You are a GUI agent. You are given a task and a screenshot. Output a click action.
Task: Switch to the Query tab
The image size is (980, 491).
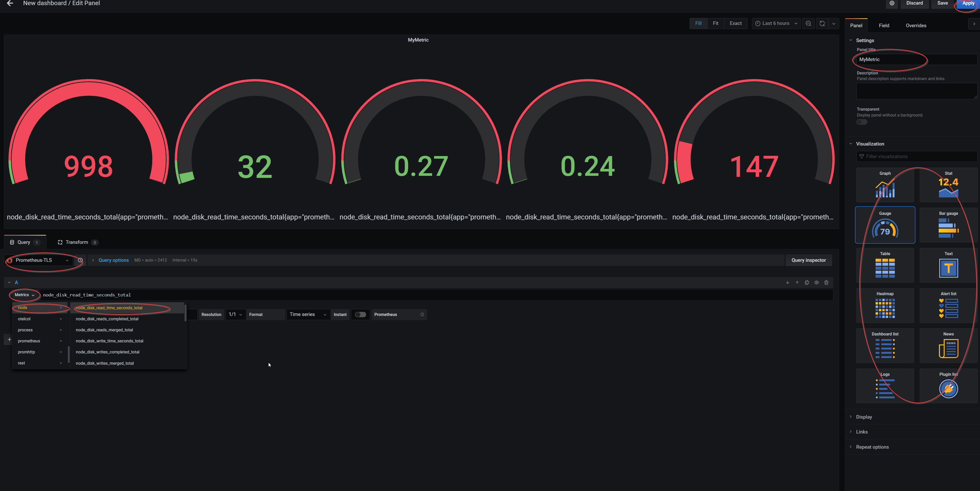click(25, 242)
